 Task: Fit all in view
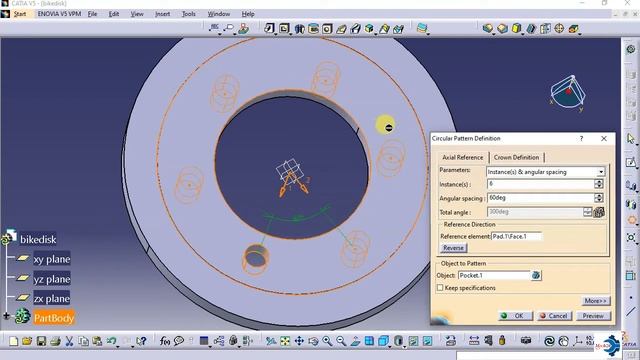[285, 341]
